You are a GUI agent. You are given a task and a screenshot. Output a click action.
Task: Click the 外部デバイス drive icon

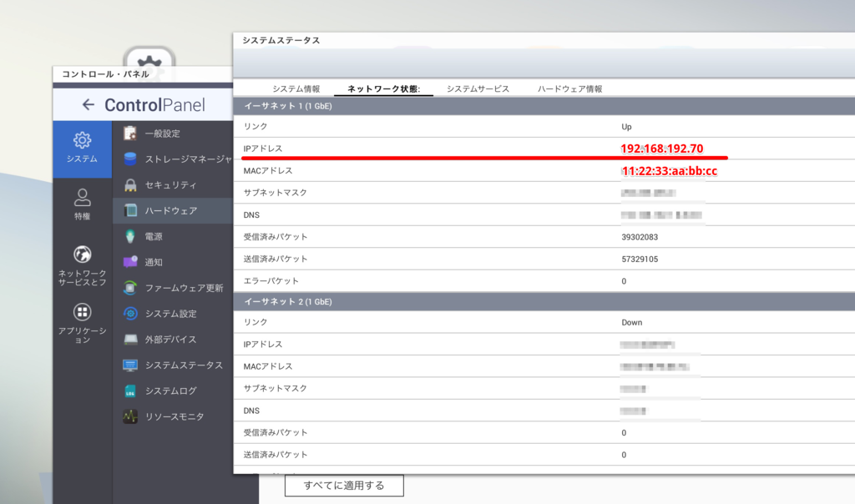[129, 340]
